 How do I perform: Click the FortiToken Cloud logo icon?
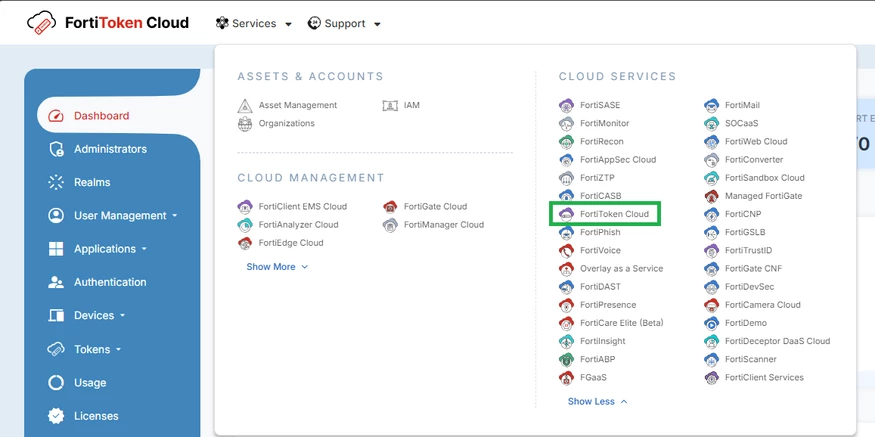[x=41, y=23]
